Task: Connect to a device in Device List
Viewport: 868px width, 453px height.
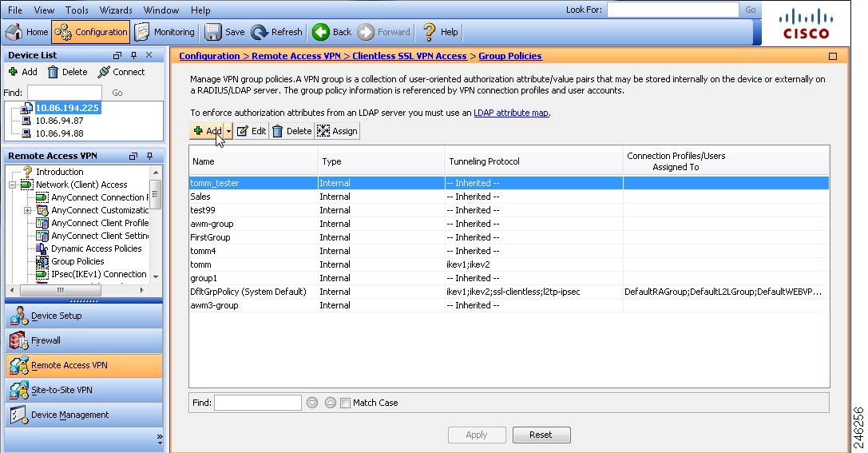Action: click(121, 72)
